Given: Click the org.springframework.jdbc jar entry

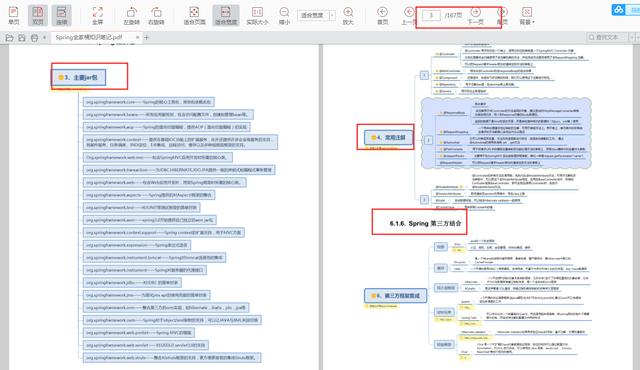Looking at the screenshot, I should 132,282.
